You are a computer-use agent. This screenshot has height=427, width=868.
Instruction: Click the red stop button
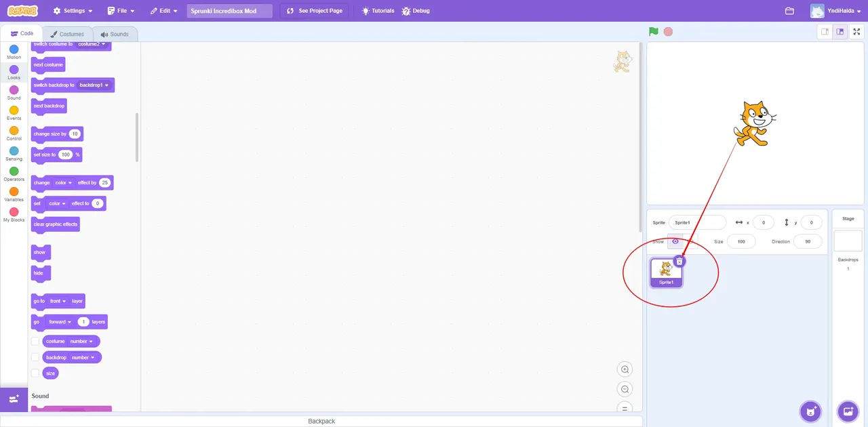(x=668, y=31)
